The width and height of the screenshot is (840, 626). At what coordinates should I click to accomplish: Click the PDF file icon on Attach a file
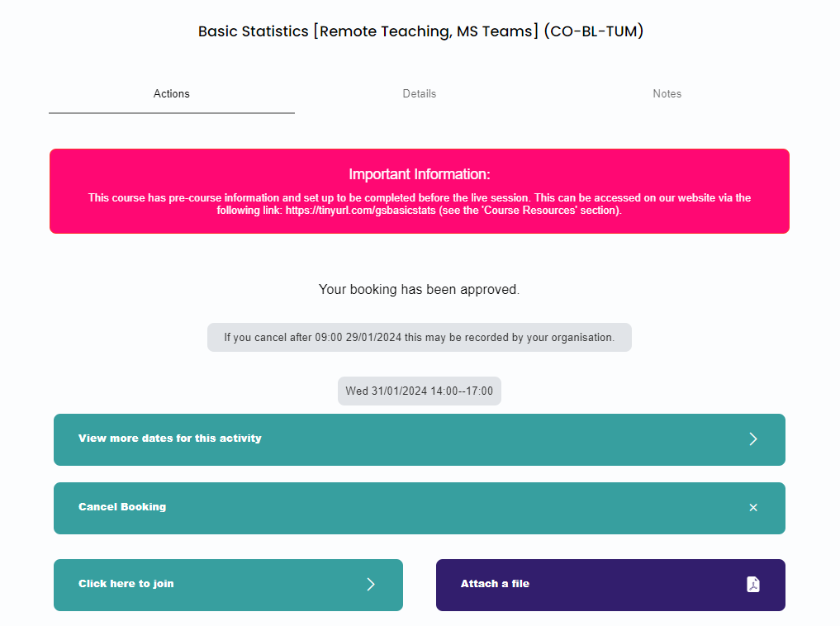click(x=752, y=585)
